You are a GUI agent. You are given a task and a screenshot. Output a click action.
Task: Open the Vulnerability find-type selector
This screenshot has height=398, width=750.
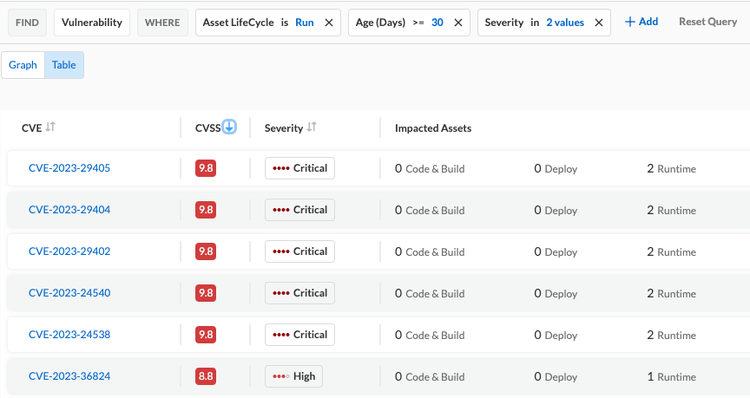pyautogui.click(x=92, y=22)
